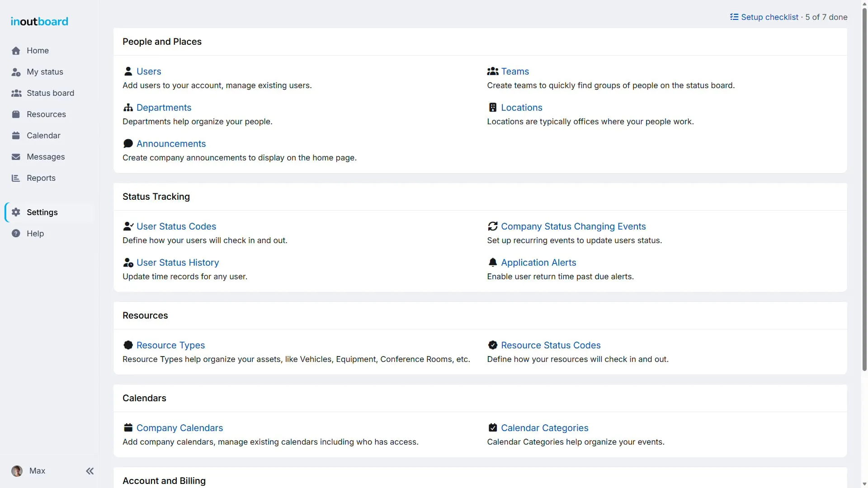Open the User Status History link
Screen dimensions: 868x488
pos(178,263)
